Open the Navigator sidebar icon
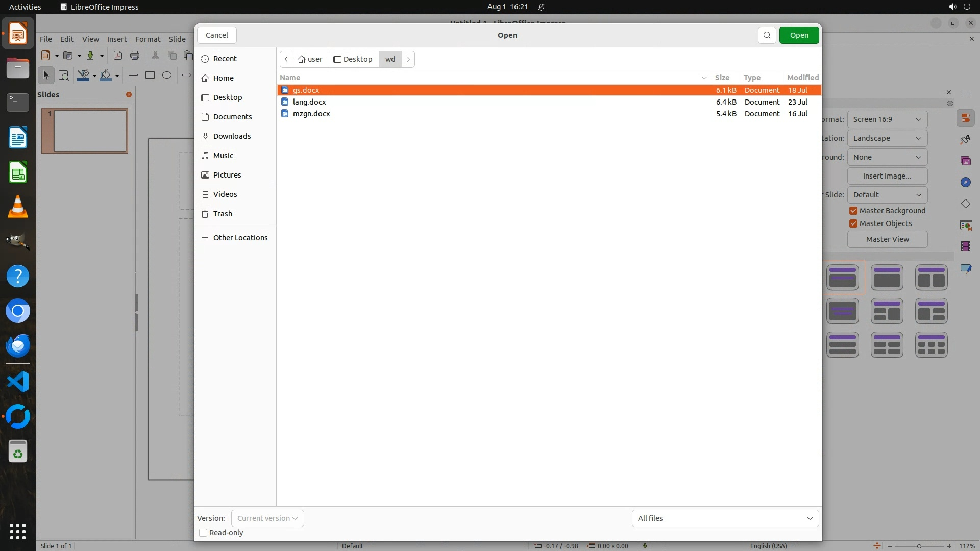Viewport: 980px width, 551px height. (x=965, y=183)
